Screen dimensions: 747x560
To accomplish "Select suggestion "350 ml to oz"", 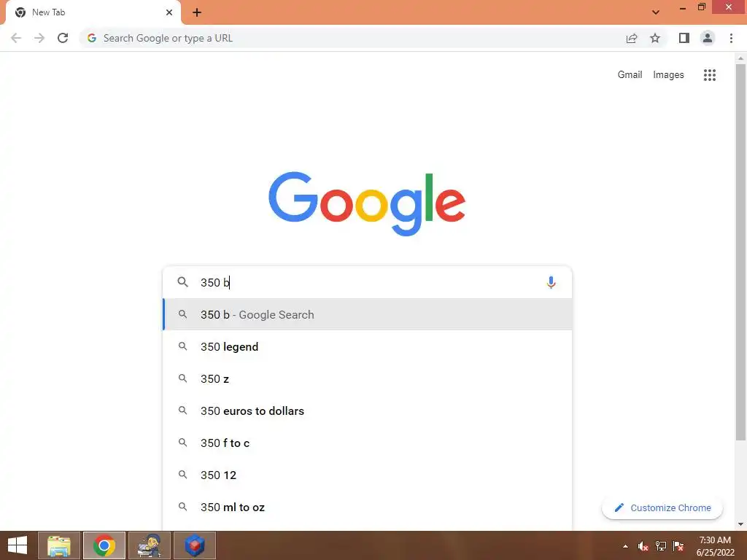I will tap(368, 507).
